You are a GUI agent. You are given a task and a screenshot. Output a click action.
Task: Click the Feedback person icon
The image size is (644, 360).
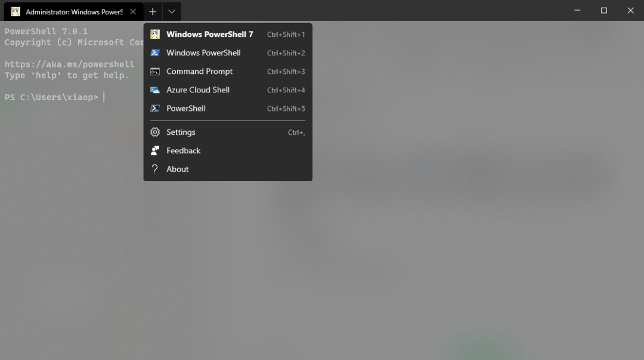click(155, 151)
